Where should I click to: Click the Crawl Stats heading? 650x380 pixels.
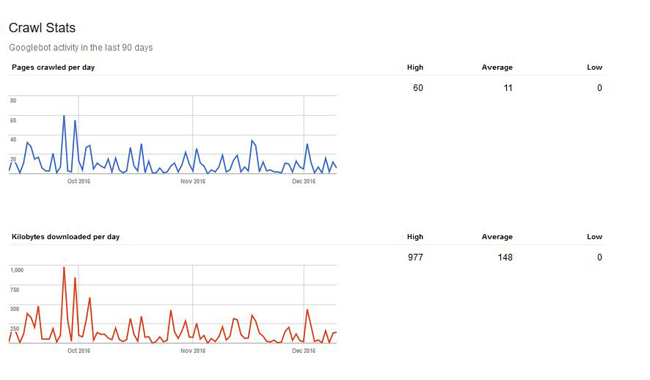click(x=42, y=28)
